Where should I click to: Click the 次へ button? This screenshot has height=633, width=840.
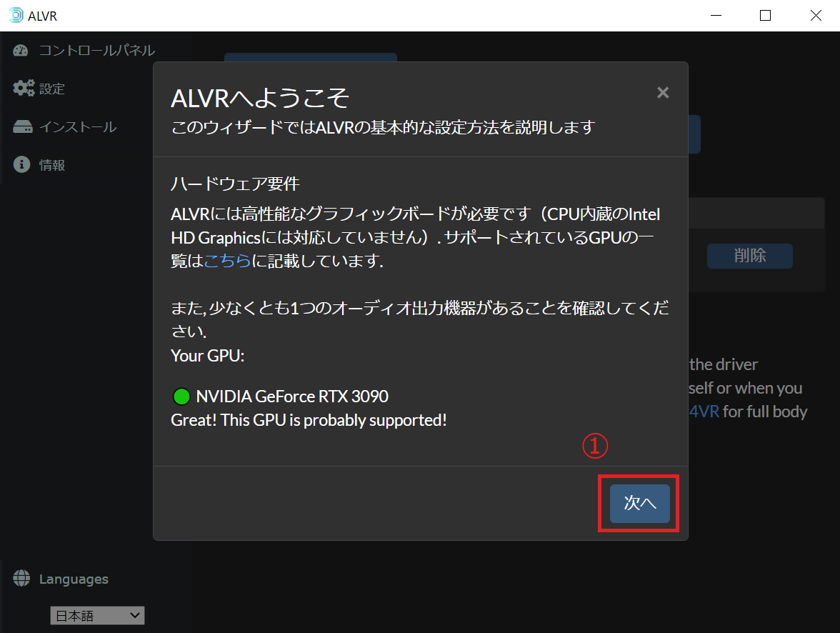pyautogui.click(x=640, y=503)
